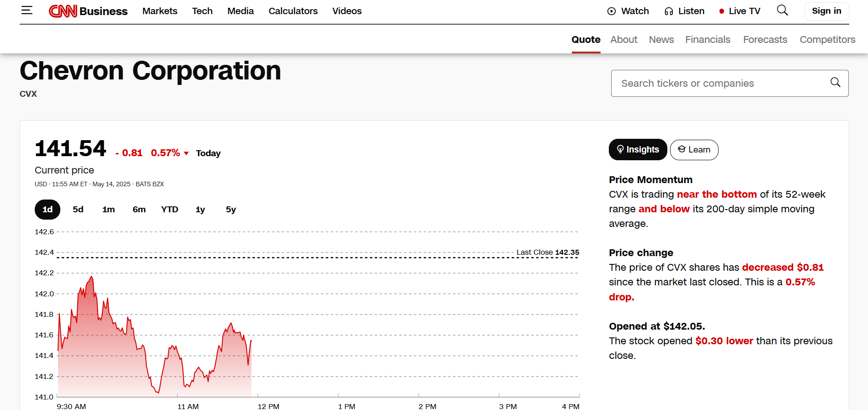Viewport: 868px width, 410px height.
Task: Select the 5y chart range
Action: click(x=231, y=210)
